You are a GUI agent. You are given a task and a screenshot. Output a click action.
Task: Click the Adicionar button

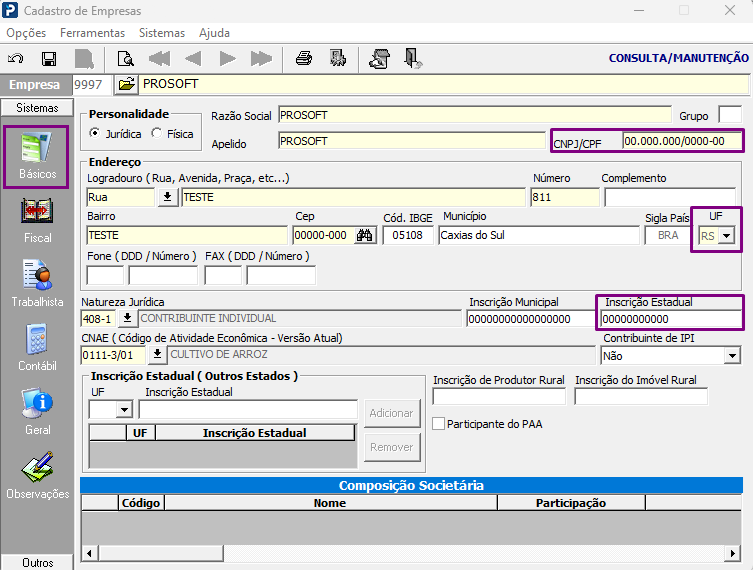(392, 413)
